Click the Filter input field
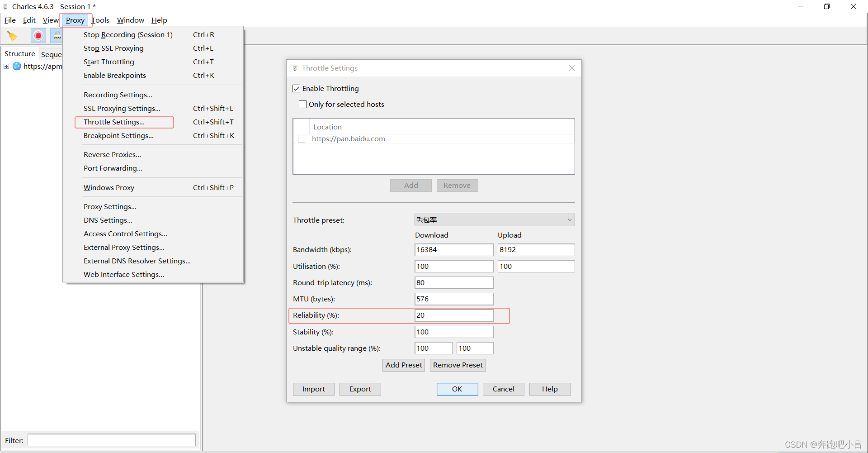 [112, 440]
